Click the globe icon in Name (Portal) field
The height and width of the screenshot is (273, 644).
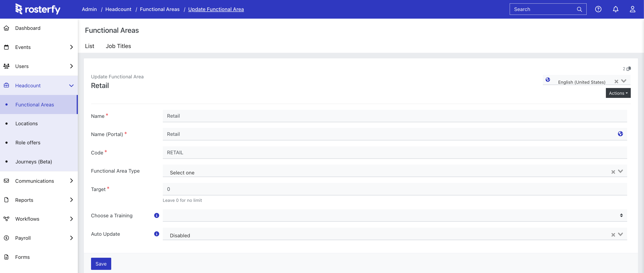click(620, 134)
